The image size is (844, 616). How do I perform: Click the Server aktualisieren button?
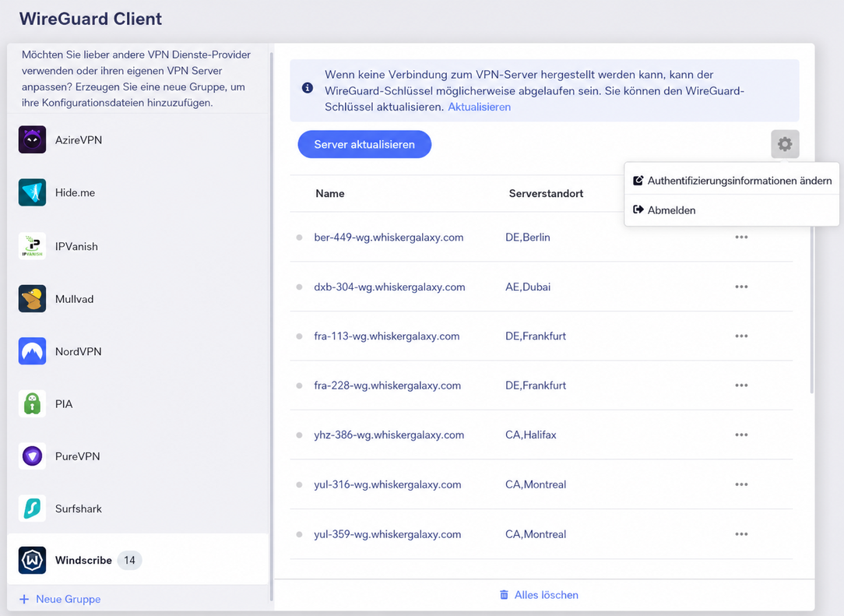pyautogui.click(x=364, y=144)
